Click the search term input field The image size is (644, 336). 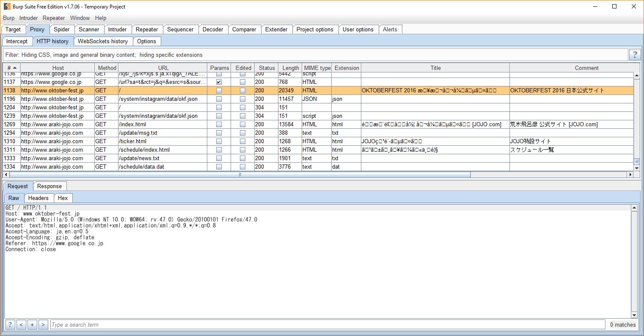coord(328,325)
